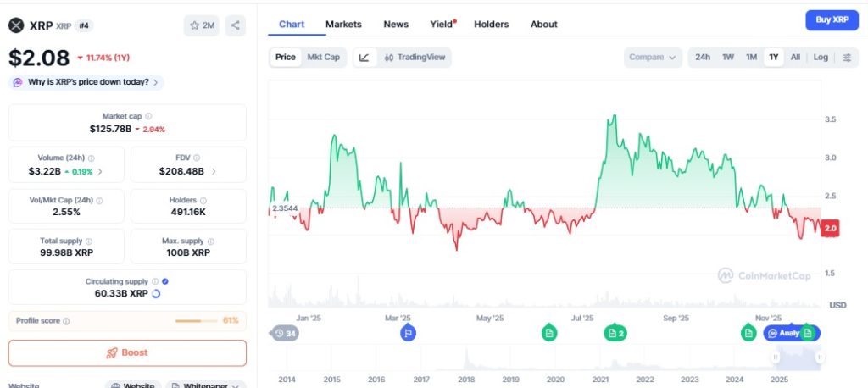Set chart range to All
This screenshot has width=868, height=388.
tap(795, 58)
